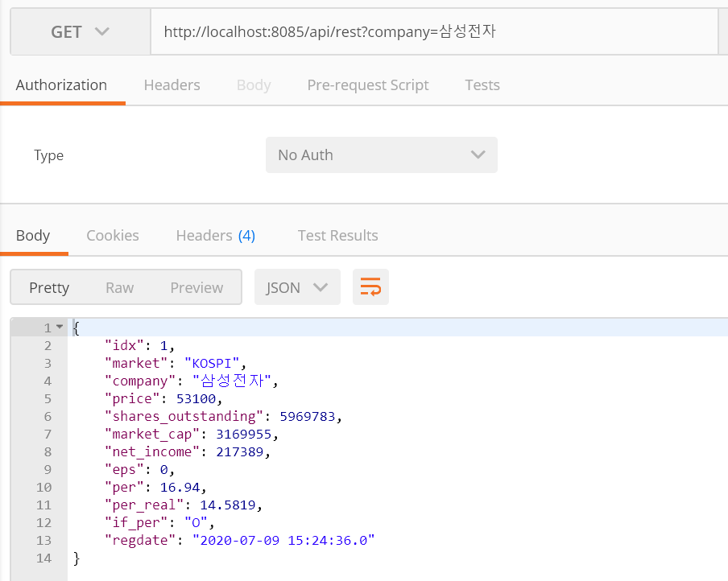The image size is (728, 581).
Task: Click the per_real value 14.5819
Action: 227,505
